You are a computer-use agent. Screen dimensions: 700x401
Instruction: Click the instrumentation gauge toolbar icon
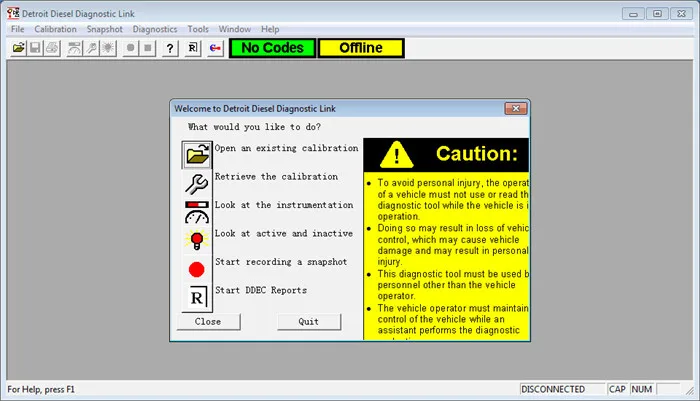click(x=75, y=48)
